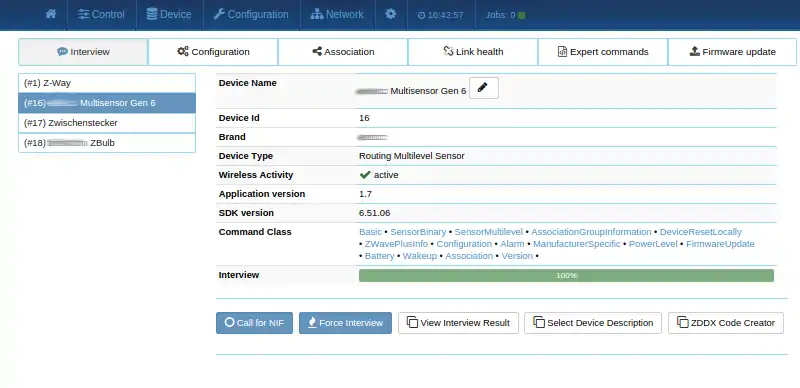
Task: Click the 100% interview progress bar
Action: pyautogui.click(x=566, y=276)
